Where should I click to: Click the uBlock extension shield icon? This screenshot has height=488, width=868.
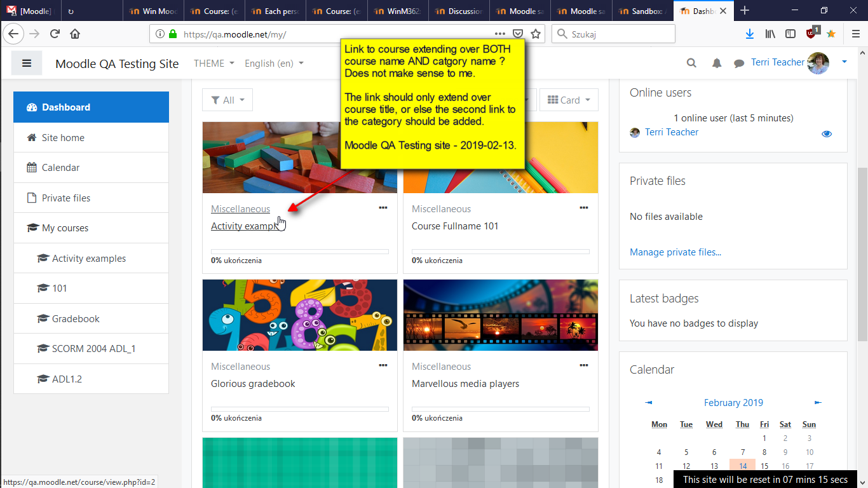812,34
